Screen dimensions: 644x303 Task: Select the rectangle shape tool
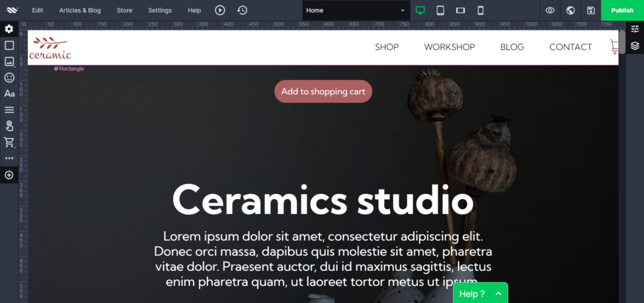pyautogui.click(x=9, y=45)
